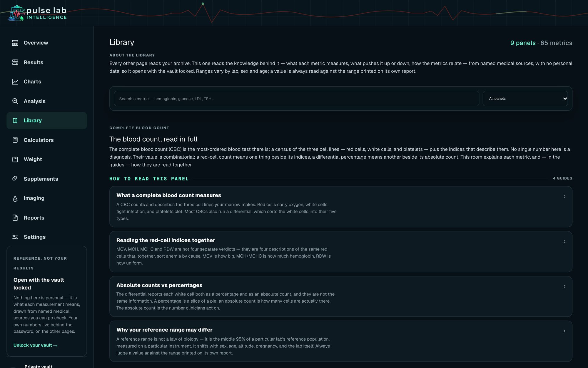Open the Supplements page label
The image size is (588, 368).
[x=41, y=179]
